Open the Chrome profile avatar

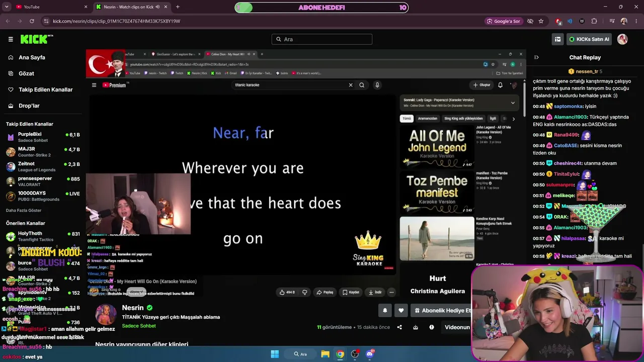624,21
